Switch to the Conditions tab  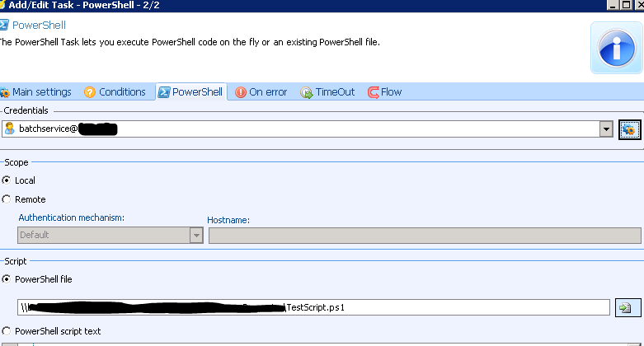pyautogui.click(x=115, y=92)
